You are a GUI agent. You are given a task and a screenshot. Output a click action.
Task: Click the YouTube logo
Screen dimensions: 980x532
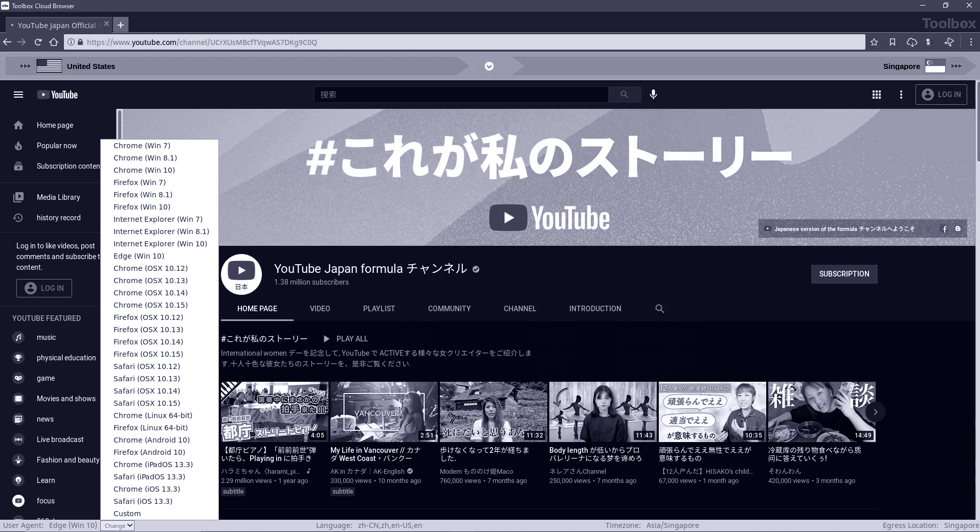tap(57, 95)
